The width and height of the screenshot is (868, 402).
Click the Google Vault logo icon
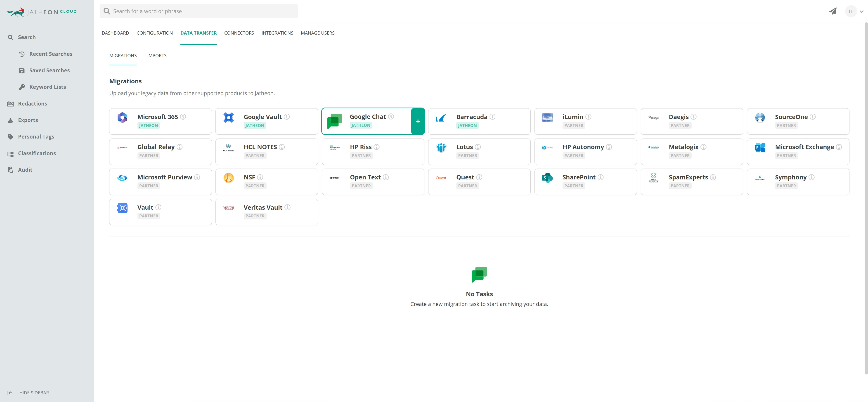click(228, 118)
